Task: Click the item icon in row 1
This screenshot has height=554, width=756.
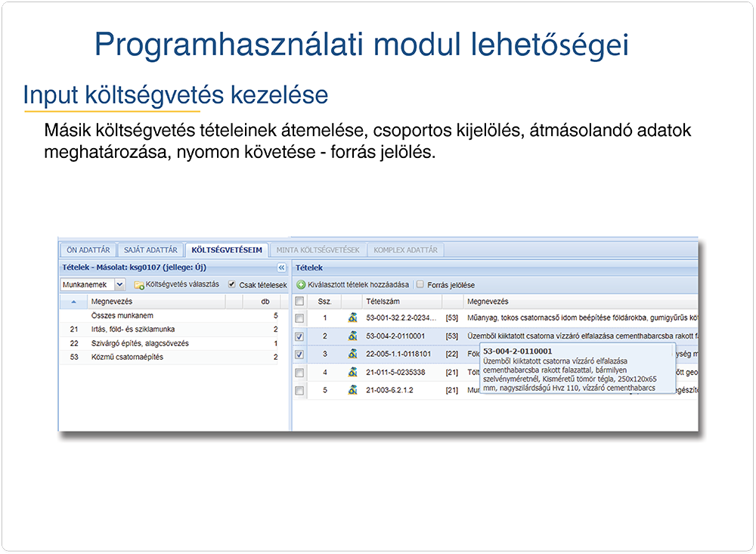Action: pos(352,318)
